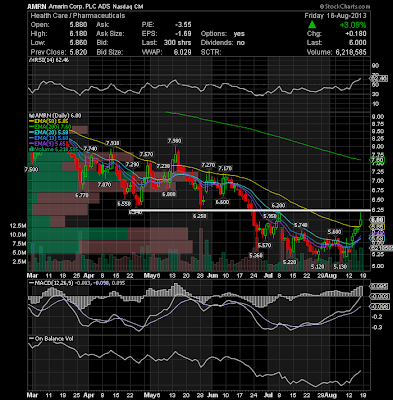This screenshot has width=393, height=400.
Task: Click the P/E value -3.55
Action: tap(184, 25)
